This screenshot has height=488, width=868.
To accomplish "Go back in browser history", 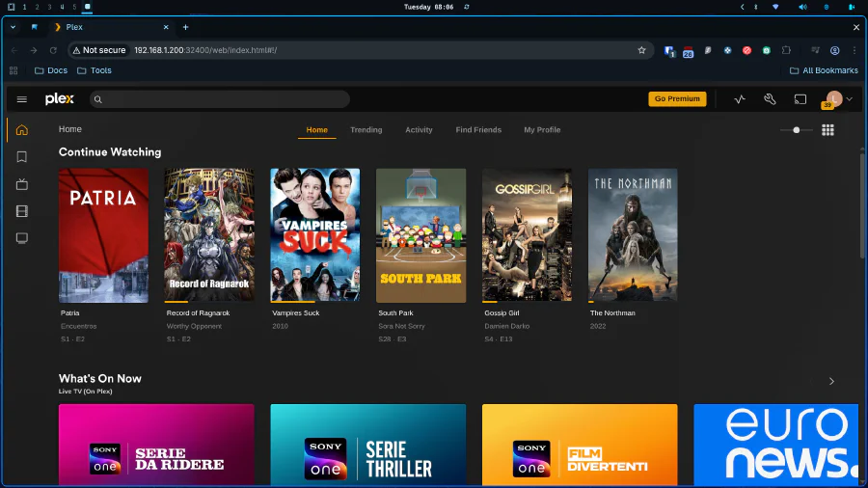I will [14, 50].
